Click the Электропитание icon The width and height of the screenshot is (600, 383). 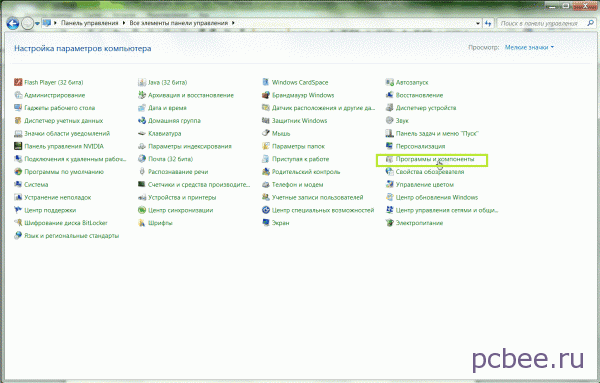point(390,223)
